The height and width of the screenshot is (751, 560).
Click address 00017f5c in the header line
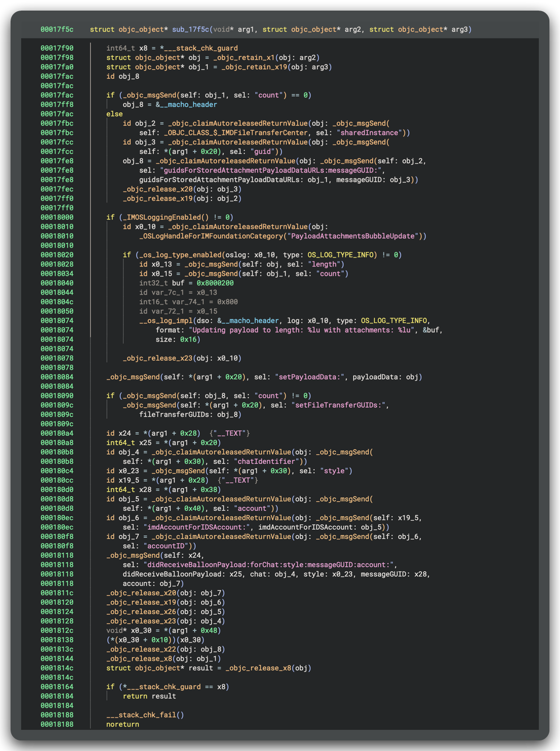[x=57, y=30]
